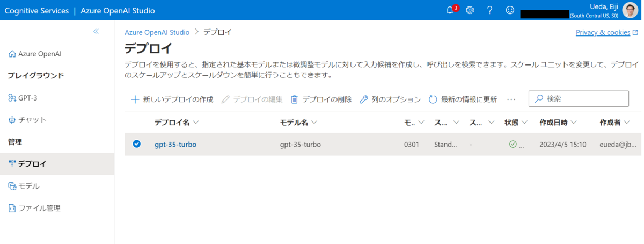
Task: Sort by 作成日時 column header
Action: 558,123
